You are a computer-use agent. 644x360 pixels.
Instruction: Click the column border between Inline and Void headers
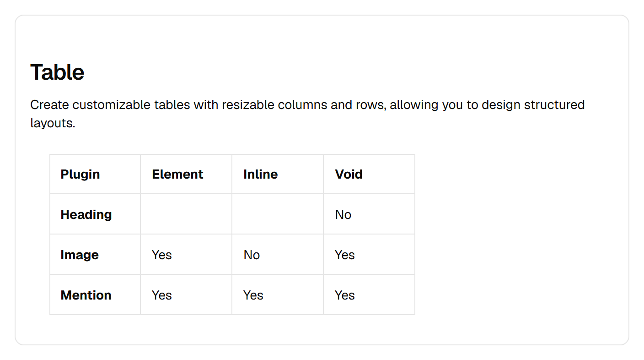(323, 174)
